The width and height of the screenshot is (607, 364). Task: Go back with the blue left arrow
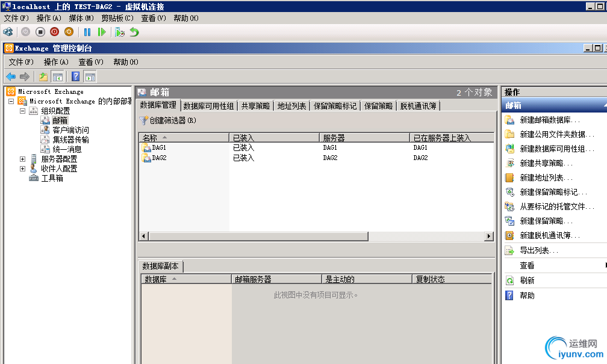(11, 76)
